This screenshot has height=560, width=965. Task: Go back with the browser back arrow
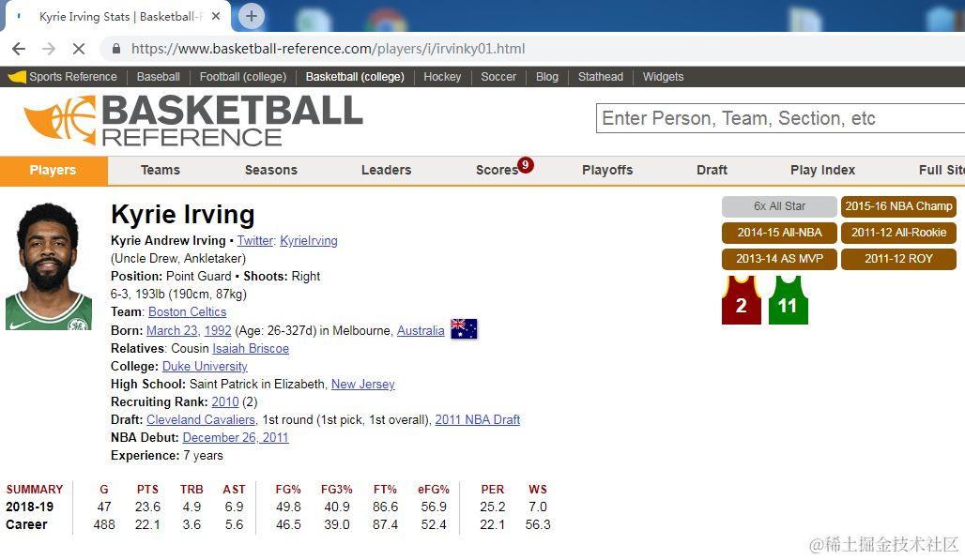19,49
